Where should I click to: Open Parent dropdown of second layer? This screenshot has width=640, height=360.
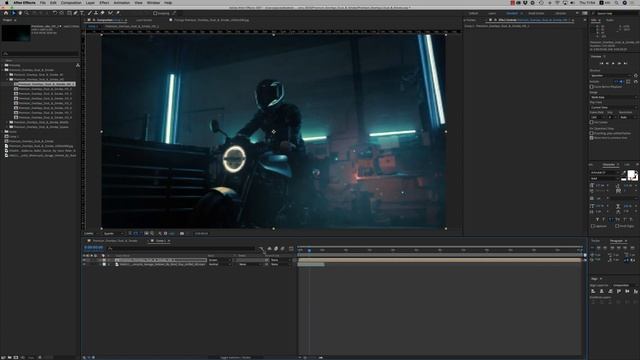[280, 264]
